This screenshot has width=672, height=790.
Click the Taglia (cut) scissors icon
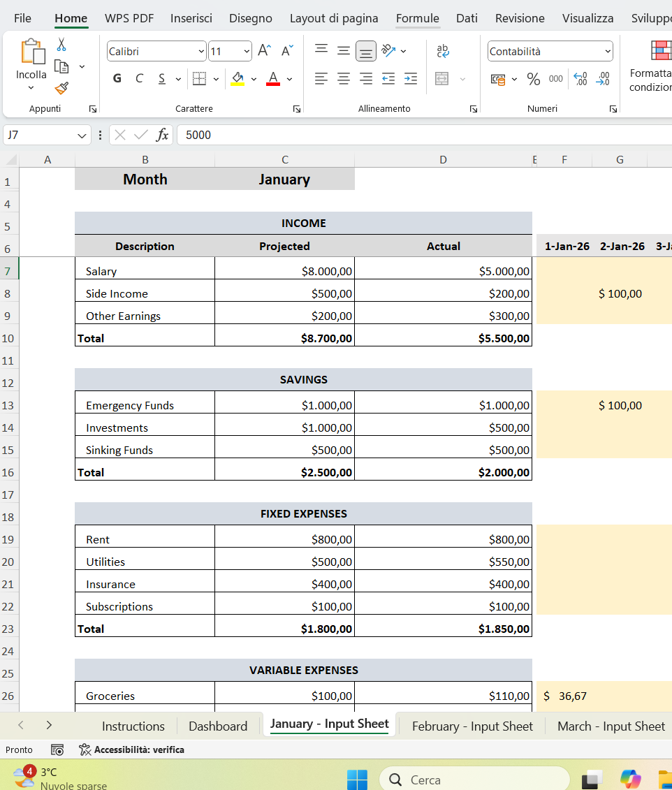pos(61,43)
